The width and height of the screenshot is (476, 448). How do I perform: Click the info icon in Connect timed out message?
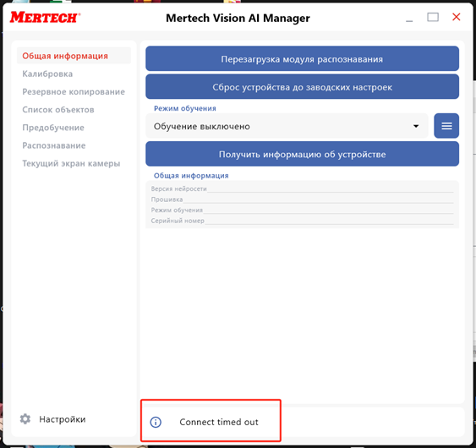coord(156,422)
